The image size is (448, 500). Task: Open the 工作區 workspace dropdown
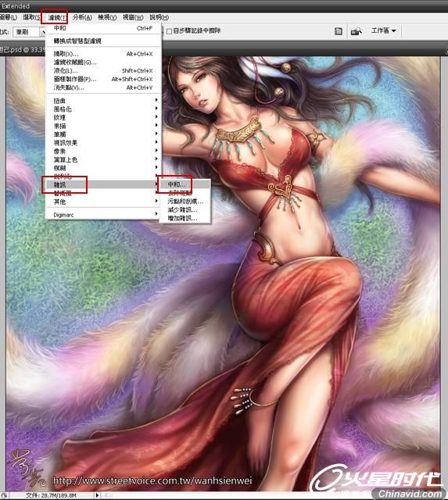point(384,30)
